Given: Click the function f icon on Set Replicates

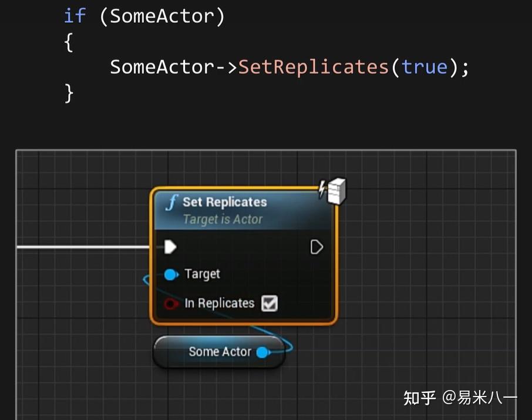Looking at the screenshot, I should pos(171,203).
